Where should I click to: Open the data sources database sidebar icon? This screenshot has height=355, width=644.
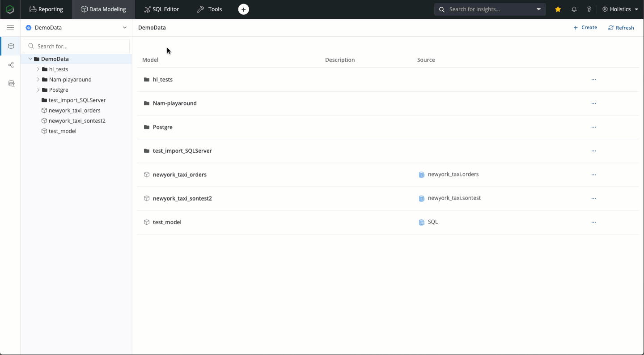12,84
